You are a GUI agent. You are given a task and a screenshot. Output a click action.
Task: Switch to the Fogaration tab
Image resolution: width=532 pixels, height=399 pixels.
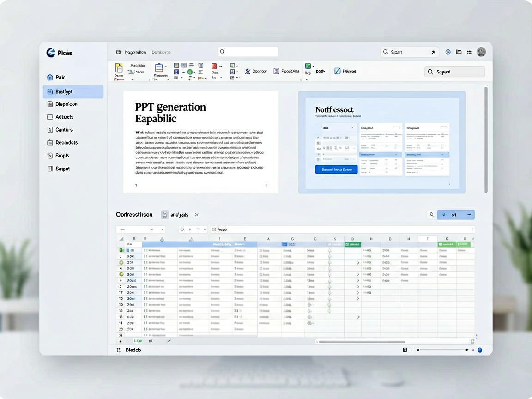(131, 52)
